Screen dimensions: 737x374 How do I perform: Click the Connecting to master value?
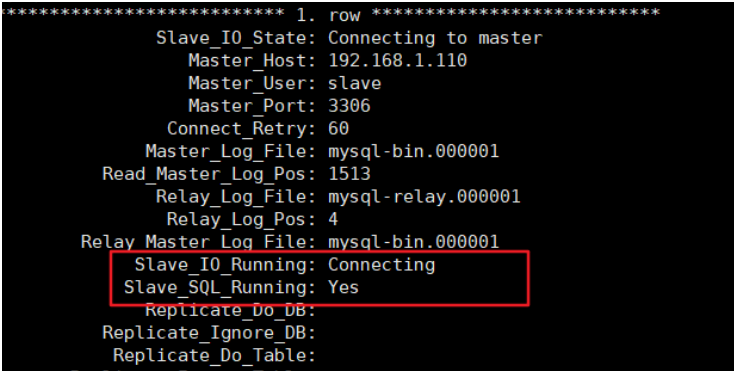(x=435, y=38)
